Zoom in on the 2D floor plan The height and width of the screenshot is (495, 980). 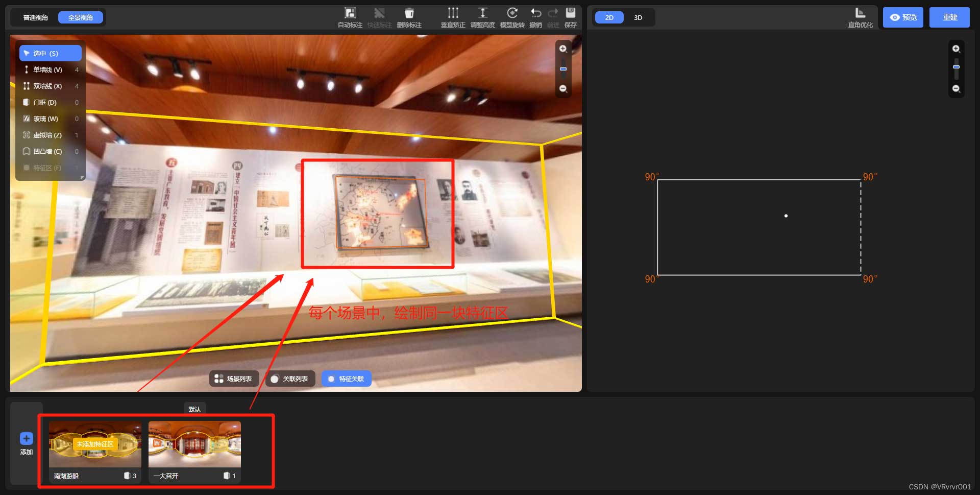(956, 49)
